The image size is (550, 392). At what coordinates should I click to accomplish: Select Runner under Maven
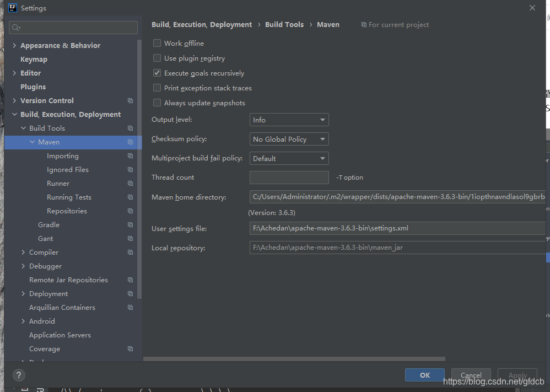coord(58,184)
